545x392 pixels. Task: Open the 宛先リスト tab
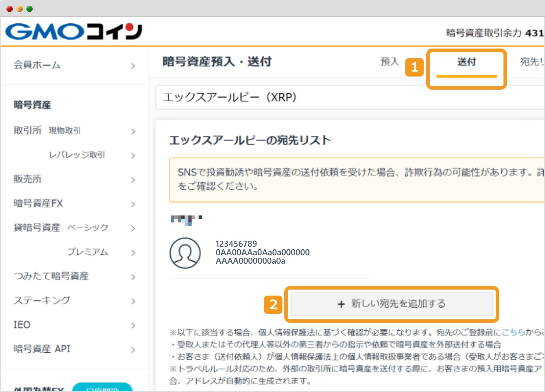(532, 62)
